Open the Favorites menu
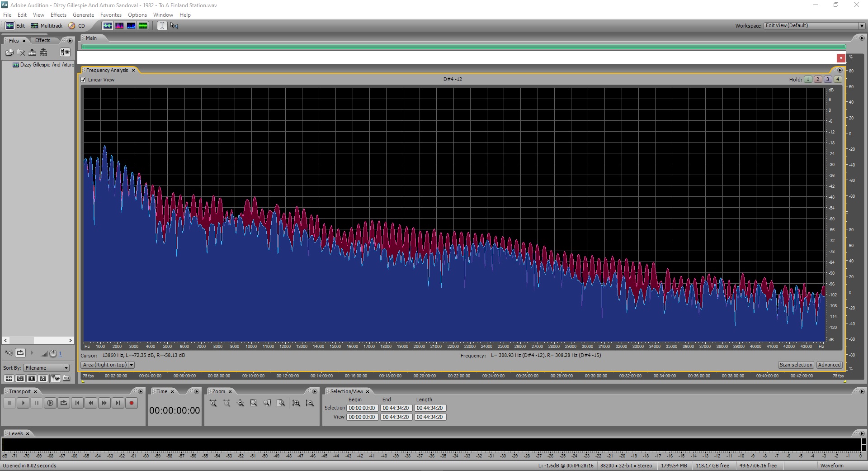 (x=111, y=15)
